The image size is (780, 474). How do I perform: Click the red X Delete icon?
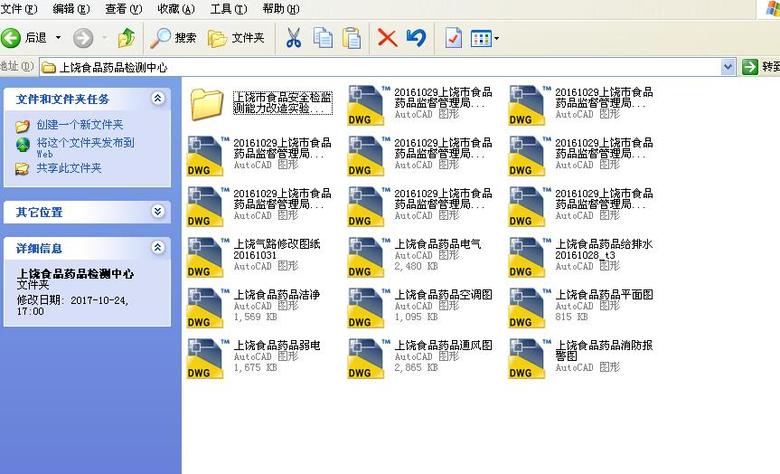tap(387, 38)
